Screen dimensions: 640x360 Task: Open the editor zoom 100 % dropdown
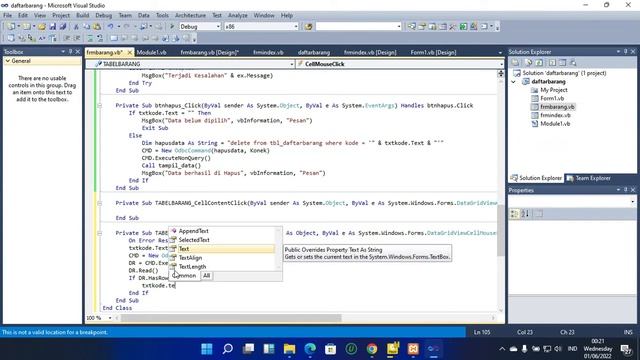[110, 318]
